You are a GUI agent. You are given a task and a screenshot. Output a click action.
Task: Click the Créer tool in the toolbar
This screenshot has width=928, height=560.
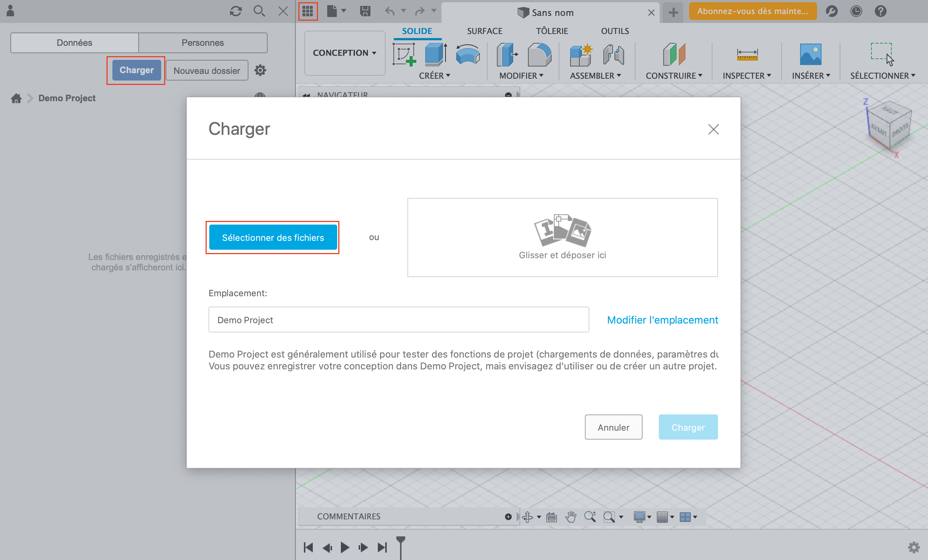[434, 75]
